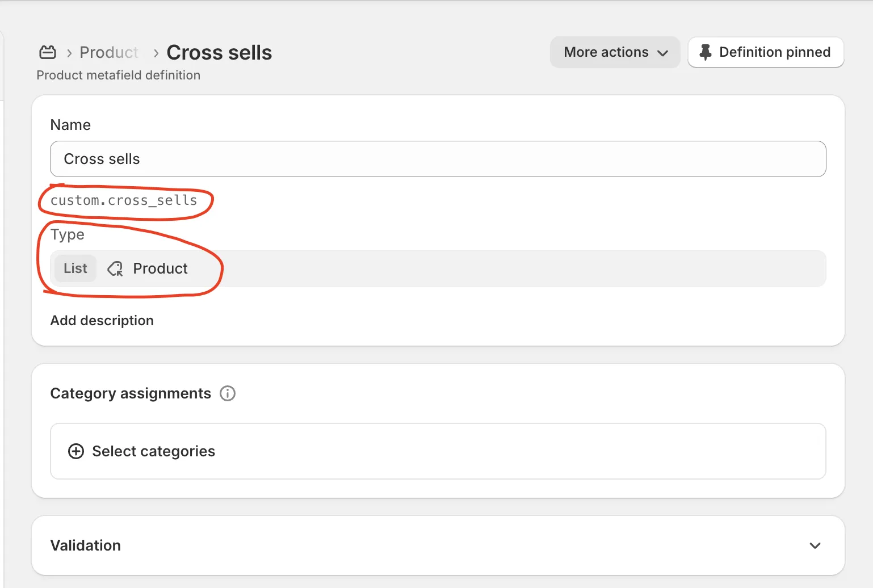Click the product reference icon in Type
The height and width of the screenshot is (588, 873).
115,268
